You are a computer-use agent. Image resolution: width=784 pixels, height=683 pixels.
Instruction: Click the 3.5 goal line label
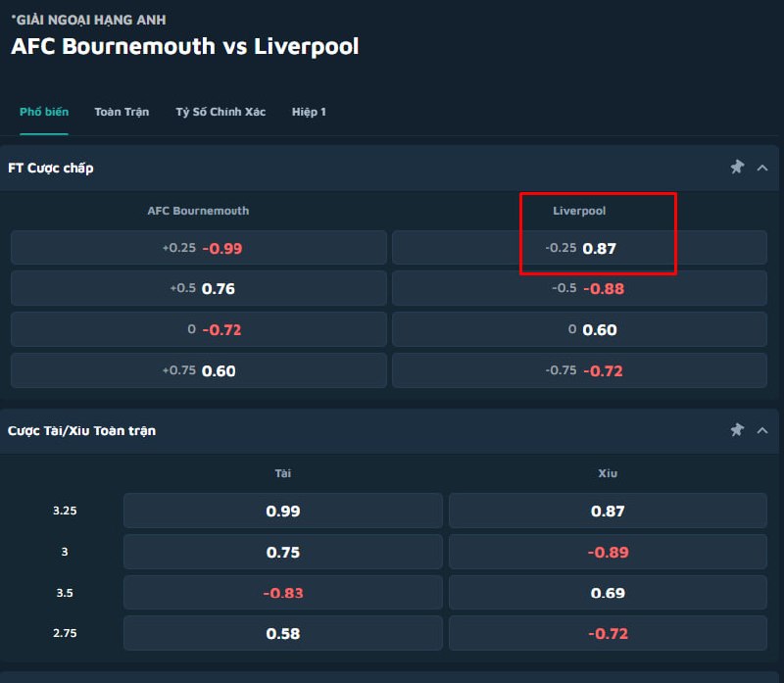click(x=65, y=593)
